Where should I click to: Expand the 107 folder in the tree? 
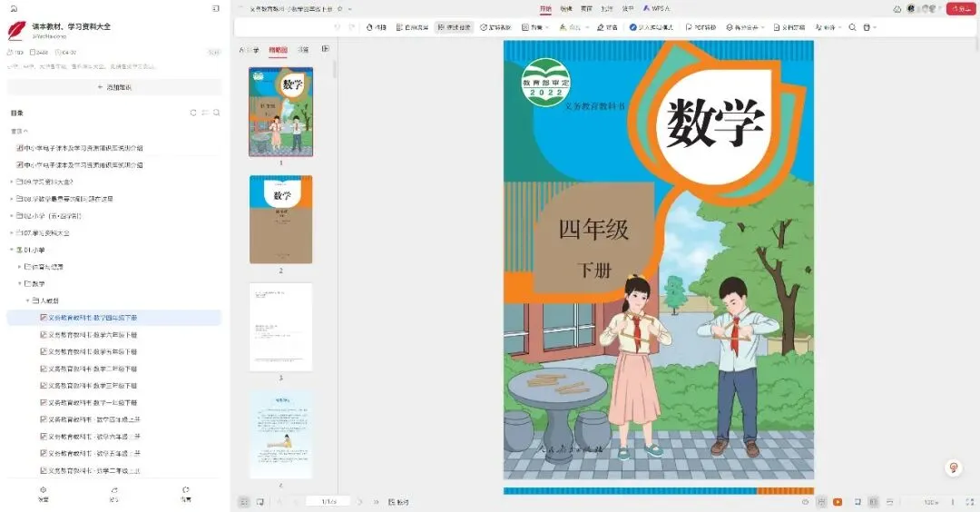point(12,233)
